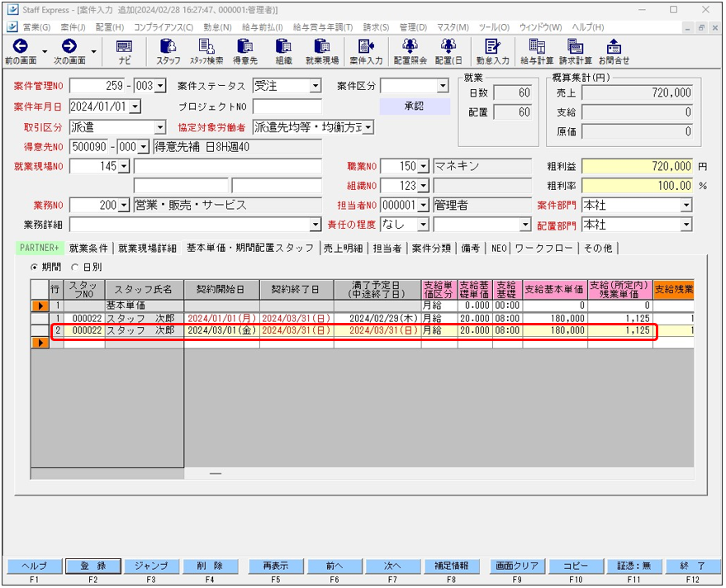Image resolution: width=726 pixels, height=588 pixels.
Task: Open the スタッフ toolbar icon
Action: [x=168, y=51]
